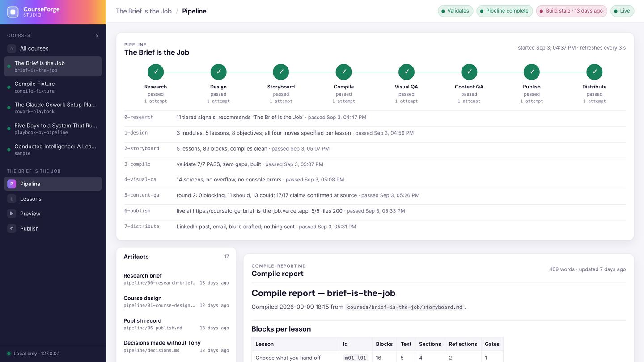Open Decisions made without Tony artifact
Screen dimensions: 644x362
[176, 346]
